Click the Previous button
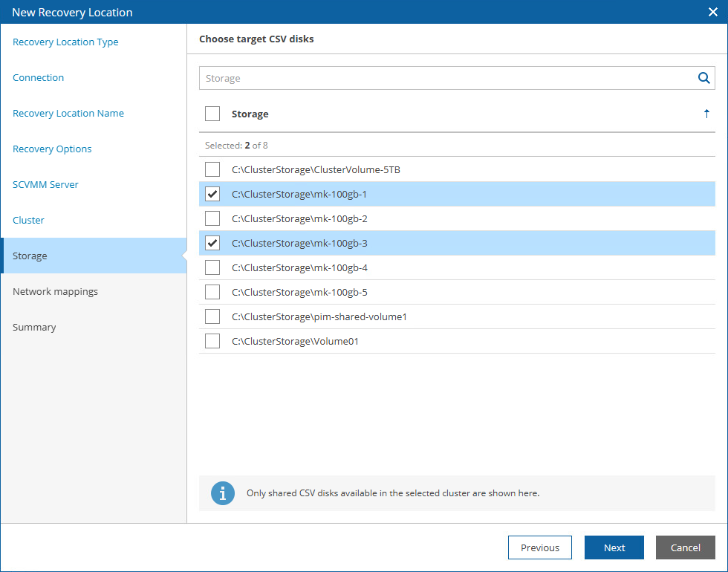This screenshot has width=728, height=572. pyautogui.click(x=539, y=547)
